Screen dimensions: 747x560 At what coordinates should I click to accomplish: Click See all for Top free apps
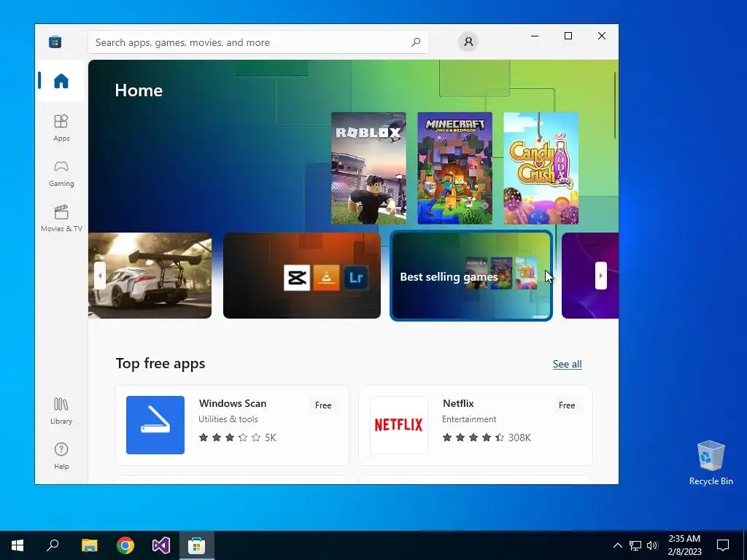click(x=567, y=365)
